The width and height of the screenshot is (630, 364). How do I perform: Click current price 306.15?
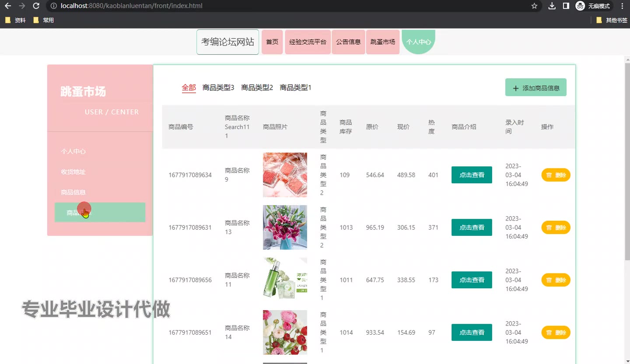click(x=406, y=227)
